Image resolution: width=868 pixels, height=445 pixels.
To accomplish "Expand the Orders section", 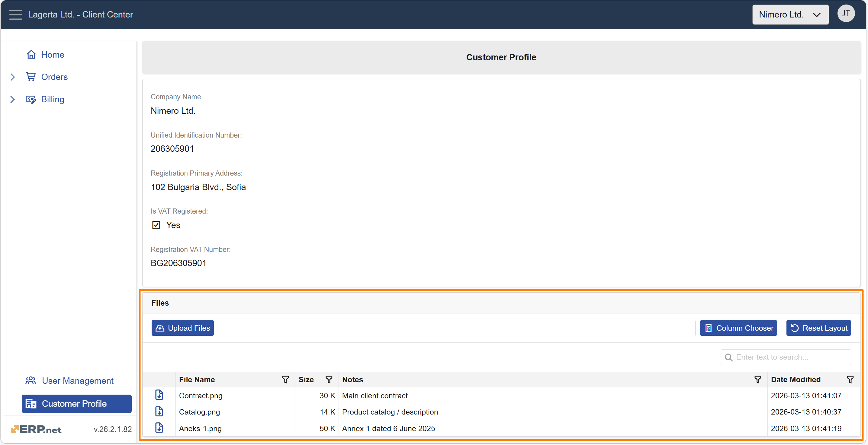I will click(x=12, y=77).
